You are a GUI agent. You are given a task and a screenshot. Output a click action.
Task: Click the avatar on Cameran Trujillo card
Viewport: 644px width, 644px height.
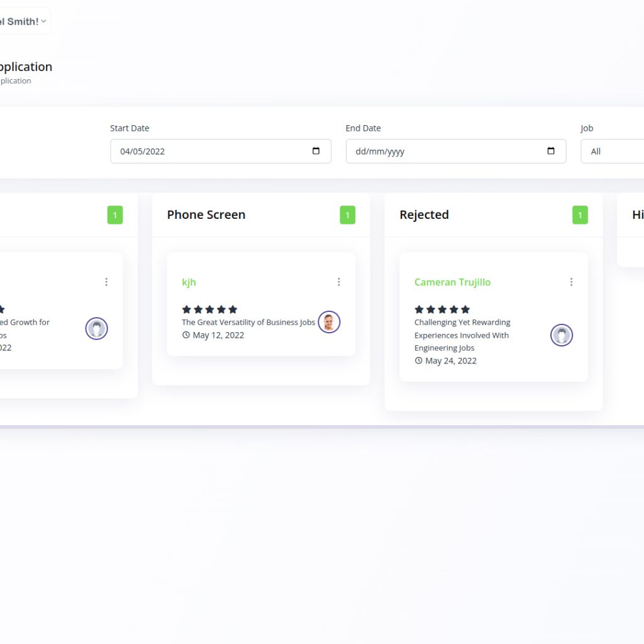[561, 335]
